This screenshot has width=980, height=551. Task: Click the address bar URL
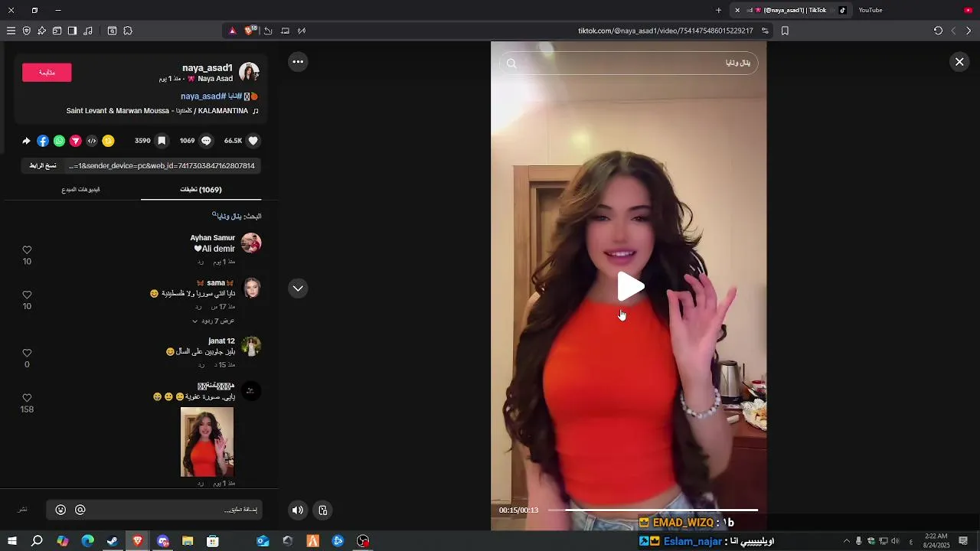(x=665, y=31)
